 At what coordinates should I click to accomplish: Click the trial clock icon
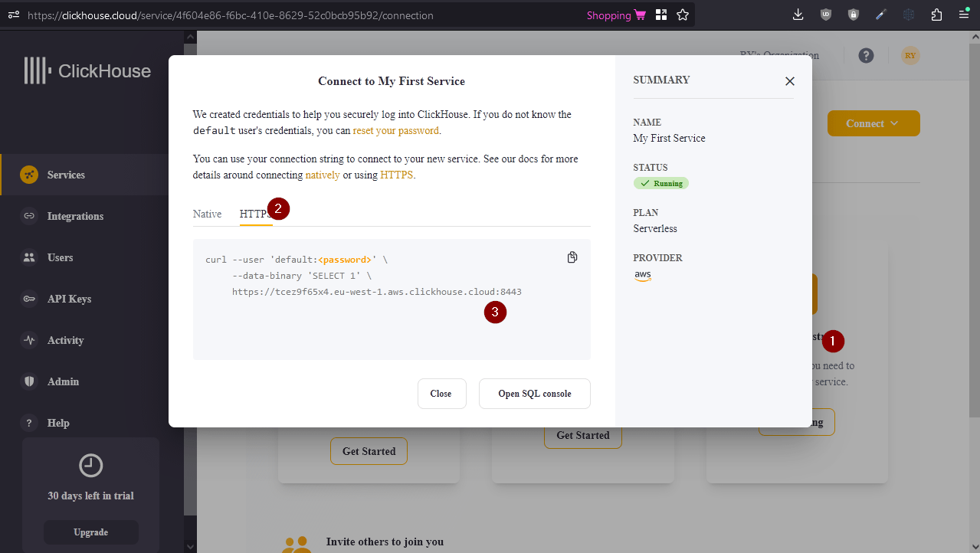coord(90,466)
